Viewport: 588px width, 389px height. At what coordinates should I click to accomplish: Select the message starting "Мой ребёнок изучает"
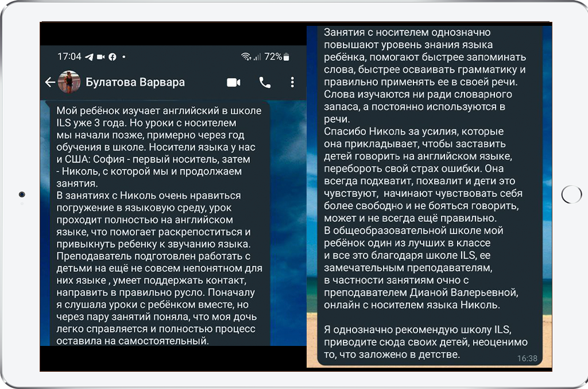[x=158, y=224]
